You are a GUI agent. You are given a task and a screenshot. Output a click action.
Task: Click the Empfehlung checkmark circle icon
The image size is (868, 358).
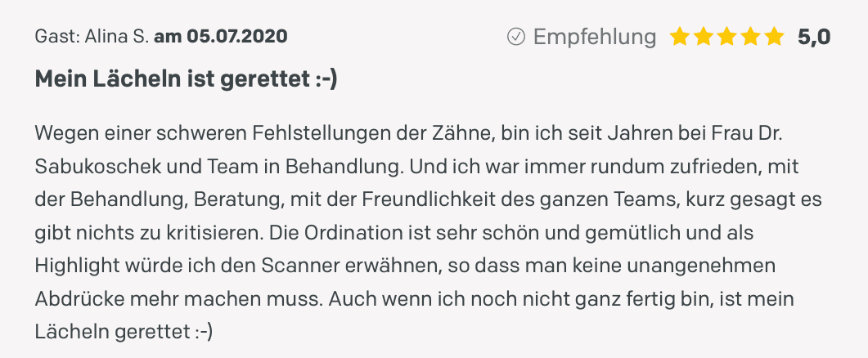point(515,37)
